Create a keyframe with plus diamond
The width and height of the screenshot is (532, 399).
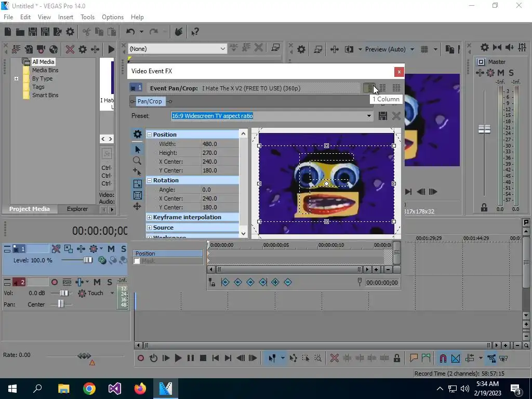[275, 282]
